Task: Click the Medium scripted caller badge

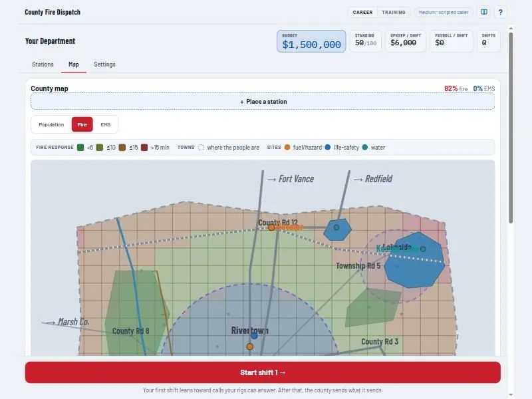Action: click(x=444, y=12)
